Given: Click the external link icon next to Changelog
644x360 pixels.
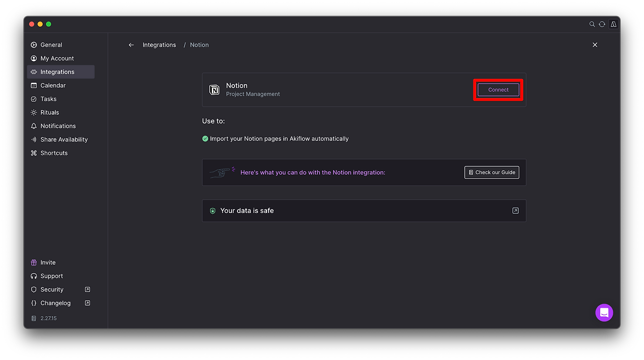Looking at the screenshot, I should pyautogui.click(x=88, y=303).
